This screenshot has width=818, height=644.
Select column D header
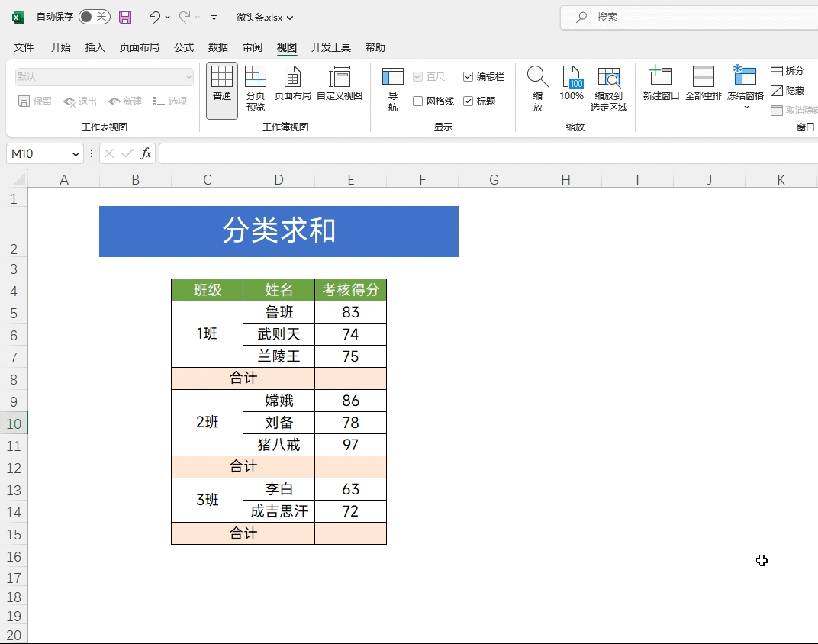click(279, 180)
